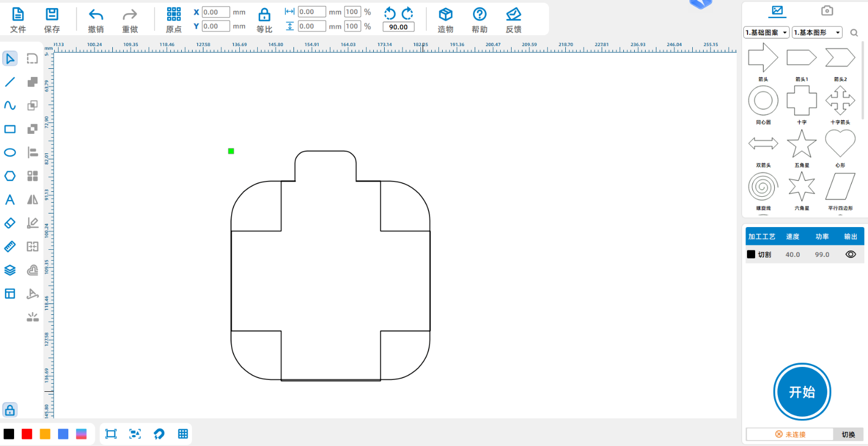Viewport: 868px width, 446px height.
Task: Choose the text tool (A icon)
Action: (x=10, y=199)
